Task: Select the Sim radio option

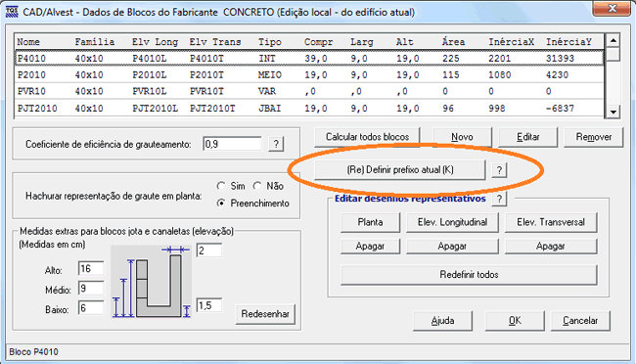Action: (221, 186)
